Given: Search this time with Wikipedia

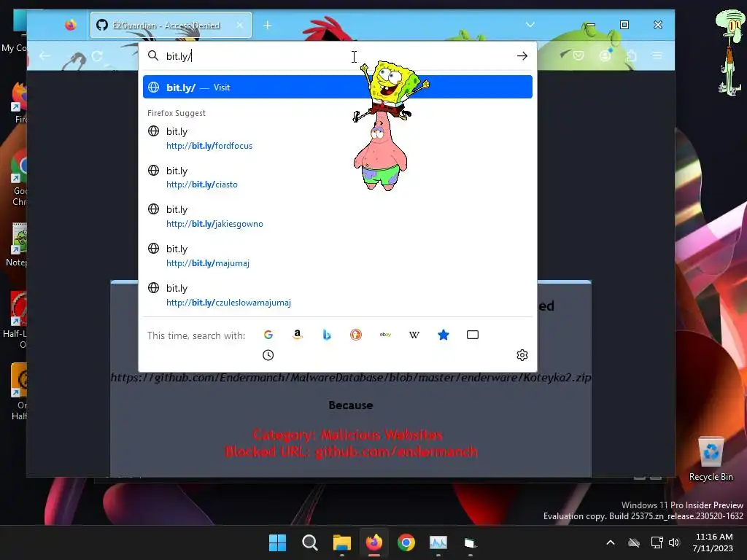Looking at the screenshot, I should pos(414,335).
